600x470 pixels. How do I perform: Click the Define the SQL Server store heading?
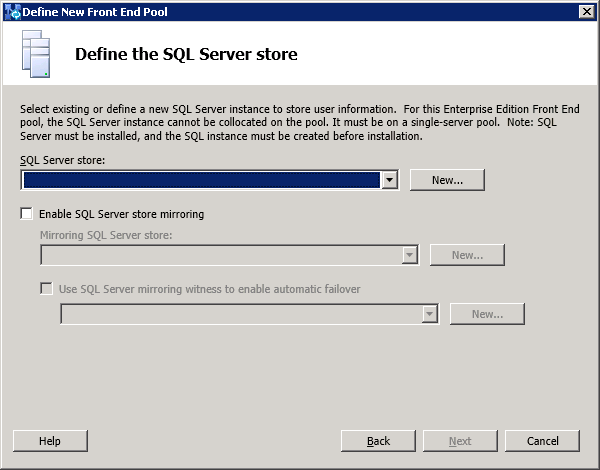pyautogui.click(x=186, y=54)
